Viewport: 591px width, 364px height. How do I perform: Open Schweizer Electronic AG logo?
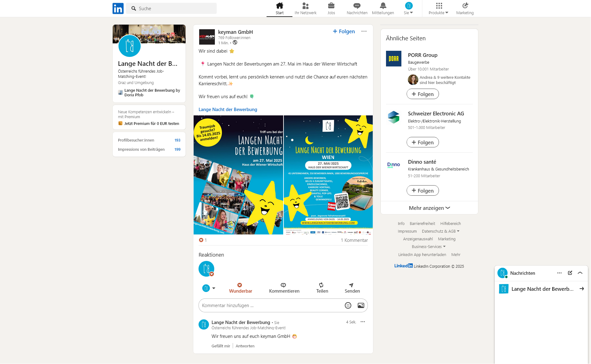tap(394, 117)
